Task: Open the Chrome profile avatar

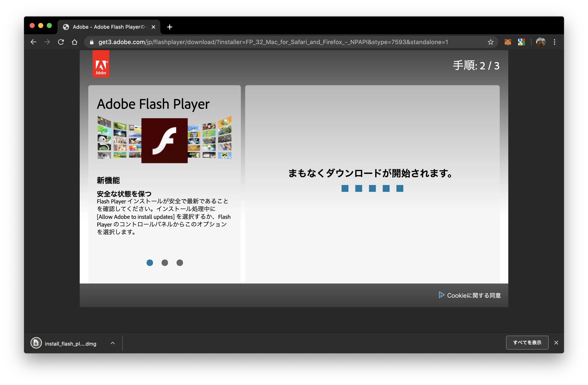Action: pyautogui.click(x=541, y=42)
